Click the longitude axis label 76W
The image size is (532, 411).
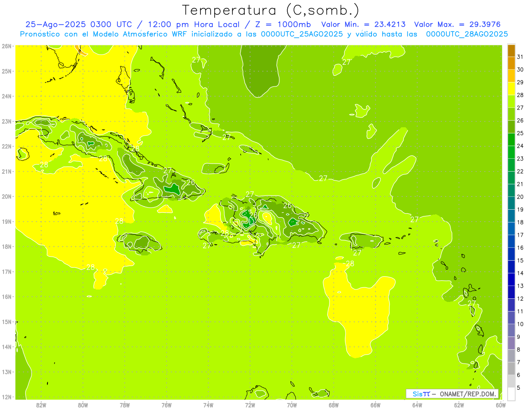(x=166, y=405)
